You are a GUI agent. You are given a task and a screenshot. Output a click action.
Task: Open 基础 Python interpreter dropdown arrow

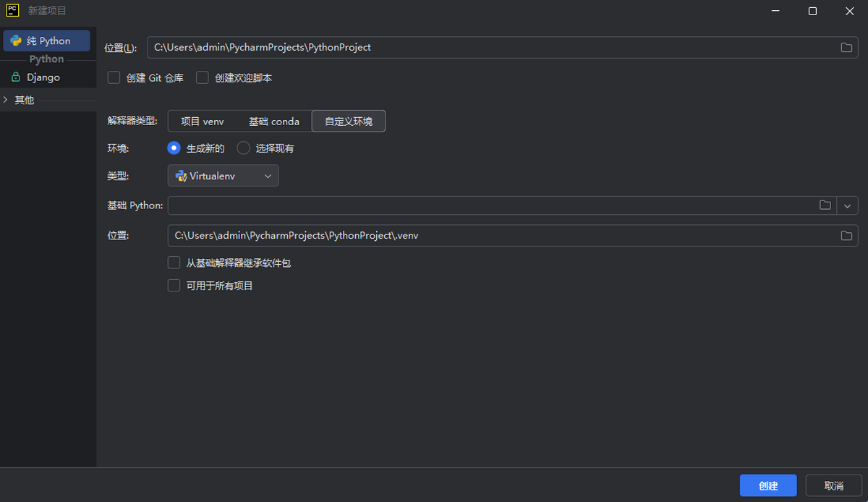pos(848,205)
